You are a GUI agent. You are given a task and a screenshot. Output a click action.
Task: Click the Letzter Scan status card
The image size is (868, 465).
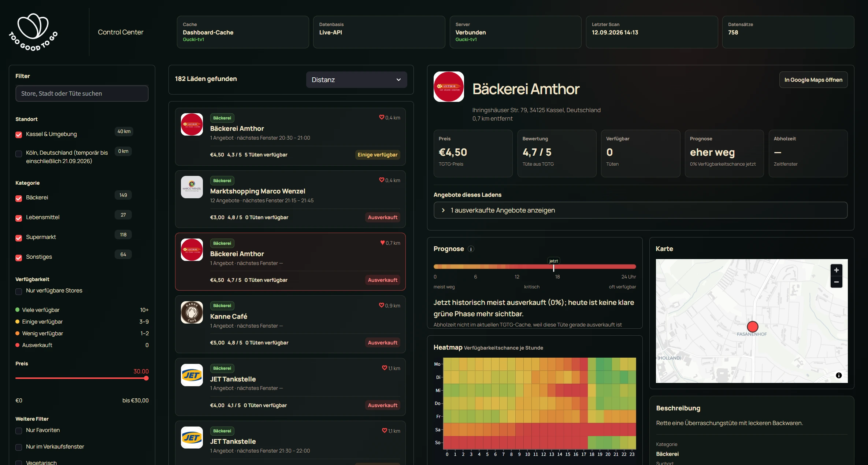coord(652,32)
